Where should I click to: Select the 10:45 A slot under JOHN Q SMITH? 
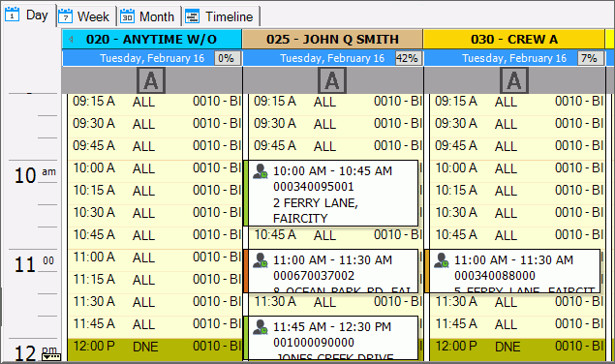pos(336,237)
